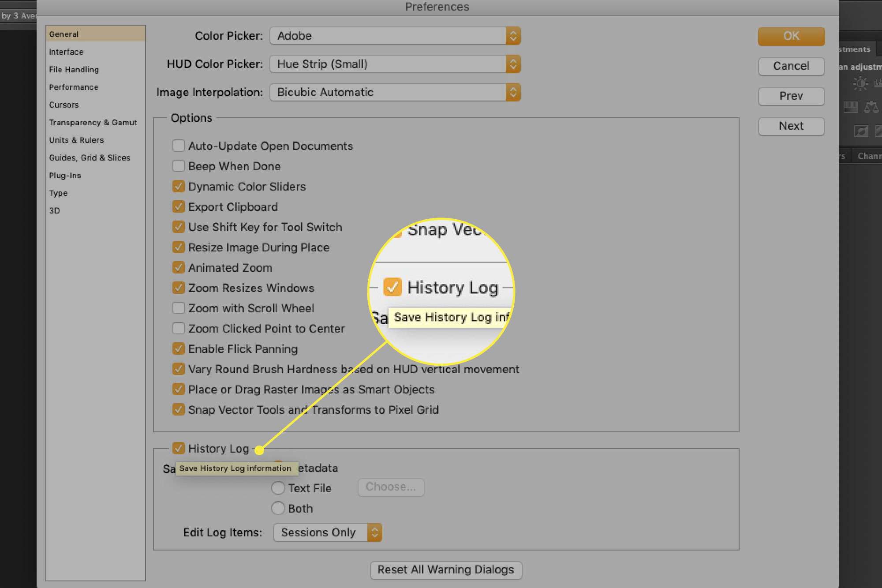Uncheck Place or Drag Raster Images option
The image size is (882, 588).
point(178,389)
